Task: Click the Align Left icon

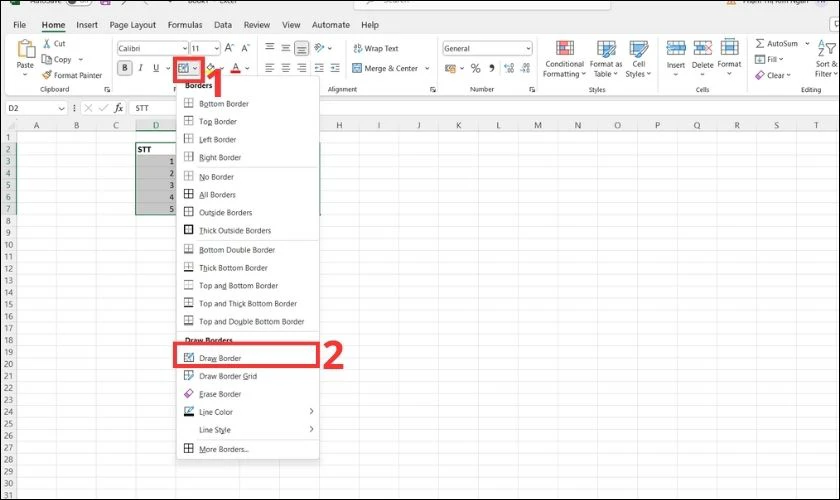Action: coord(269,68)
